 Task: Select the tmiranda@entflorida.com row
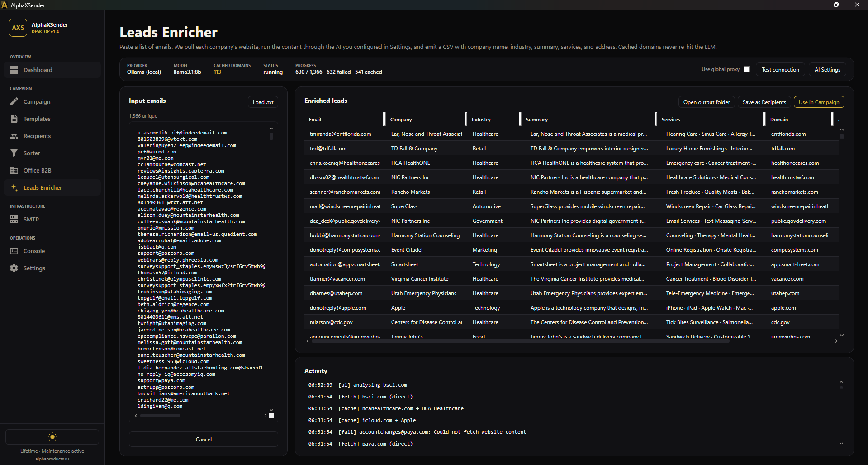[x=571, y=134]
